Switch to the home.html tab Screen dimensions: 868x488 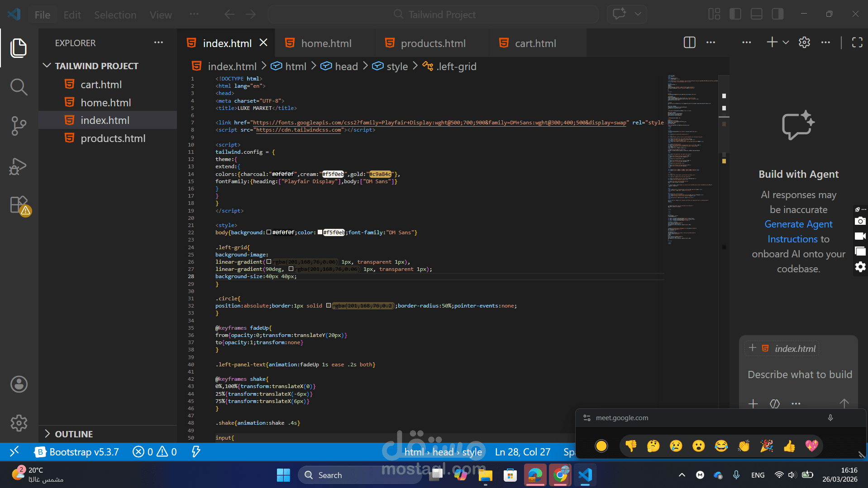tap(325, 43)
